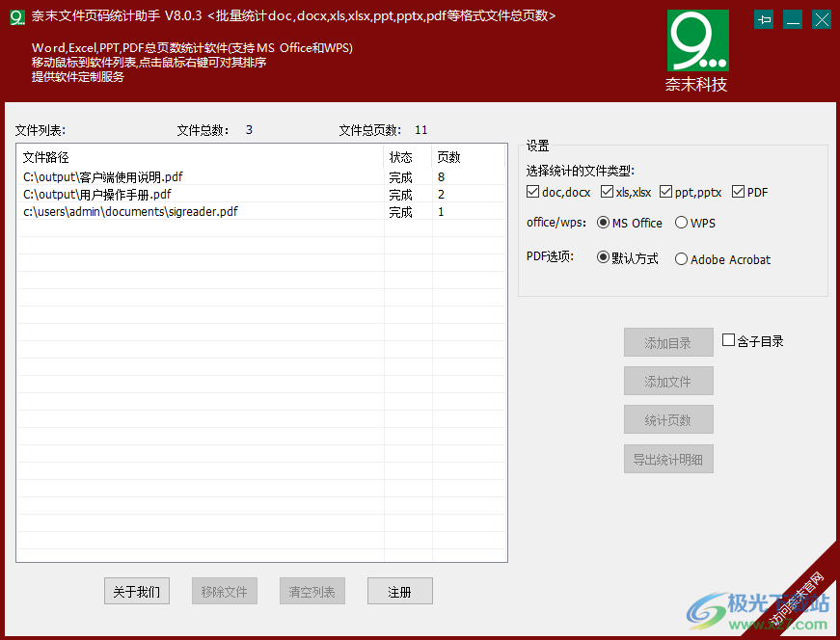Click the 统计页数 button

point(668,419)
